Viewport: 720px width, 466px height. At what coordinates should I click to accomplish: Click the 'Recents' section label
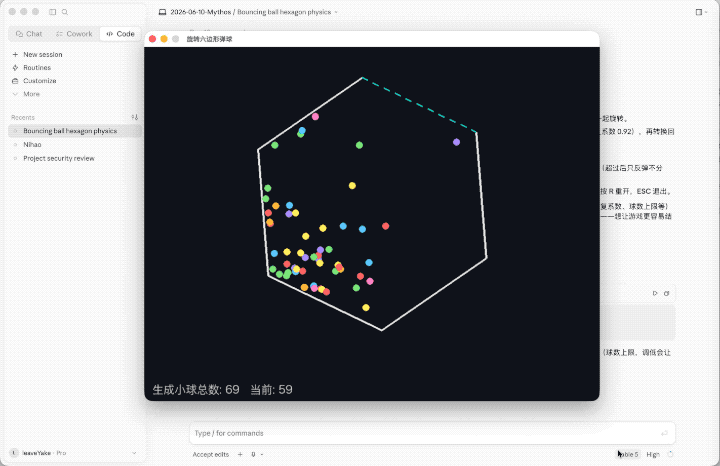(x=23, y=118)
